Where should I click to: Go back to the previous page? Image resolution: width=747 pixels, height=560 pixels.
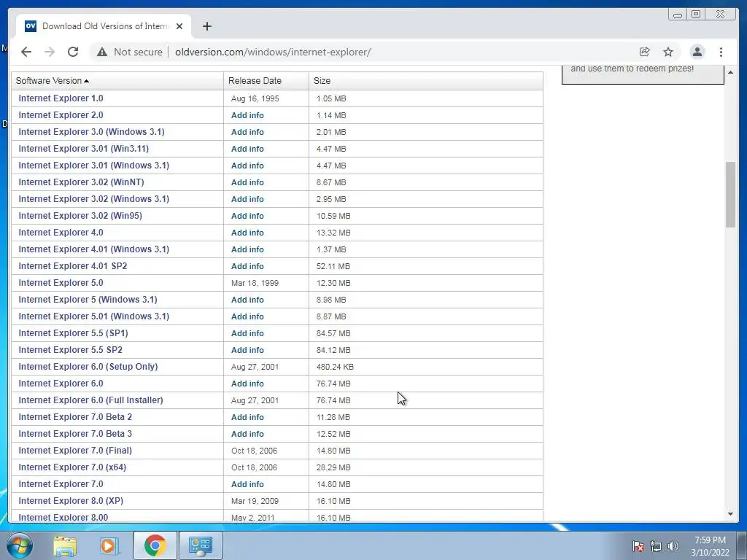[26, 52]
